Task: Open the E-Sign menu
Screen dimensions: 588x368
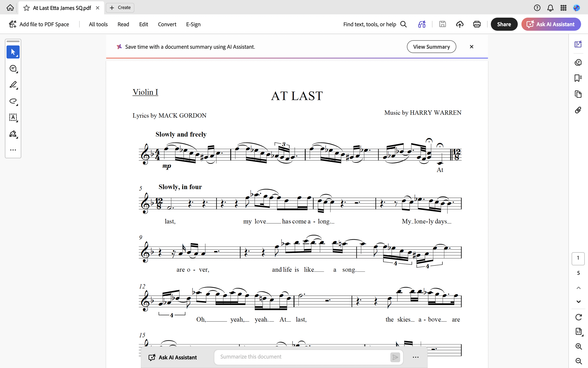Action: pyautogui.click(x=193, y=24)
